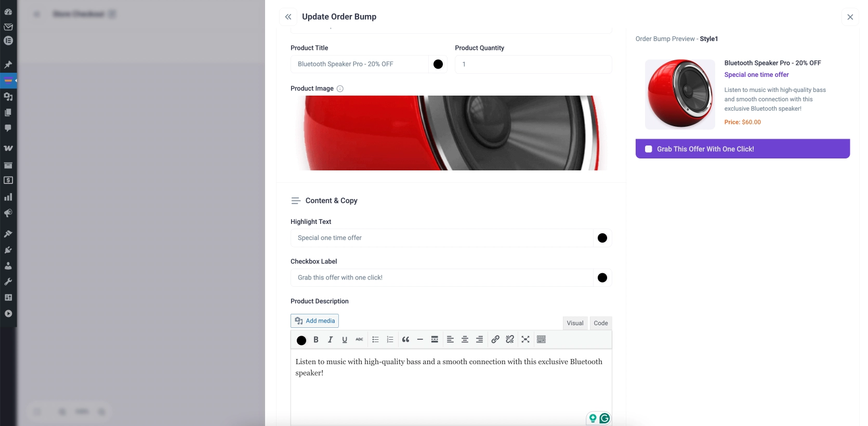This screenshot has height=426, width=868.
Task: Click the speaker image in preview
Action: click(680, 94)
